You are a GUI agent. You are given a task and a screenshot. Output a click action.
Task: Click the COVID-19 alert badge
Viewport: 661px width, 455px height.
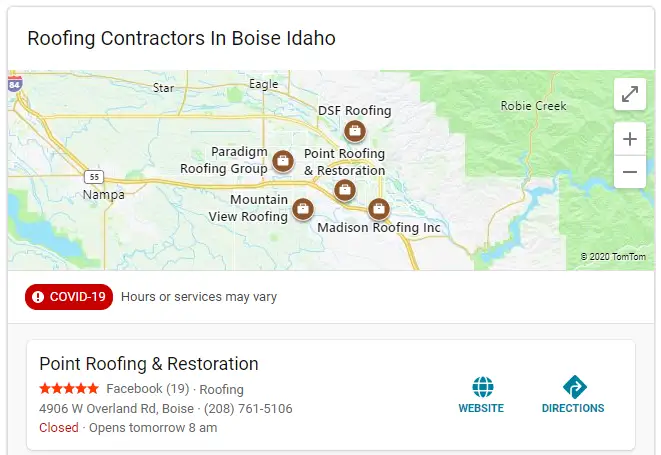[x=69, y=297]
